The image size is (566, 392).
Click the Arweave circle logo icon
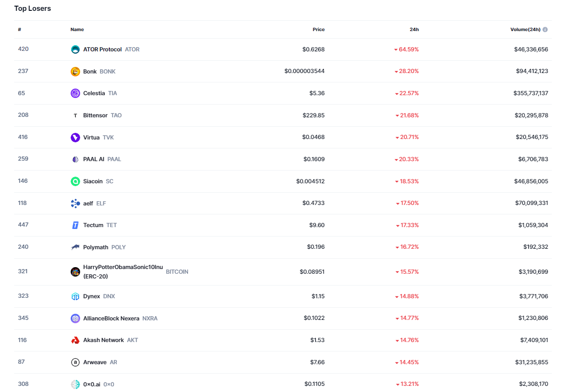point(75,362)
